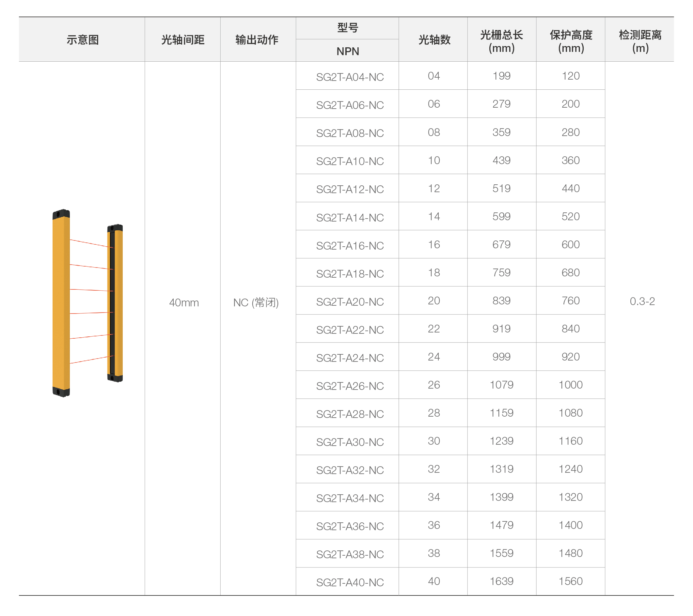Click the light curtain product image
The image size is (693, 616).
click(x=87, y=302)
